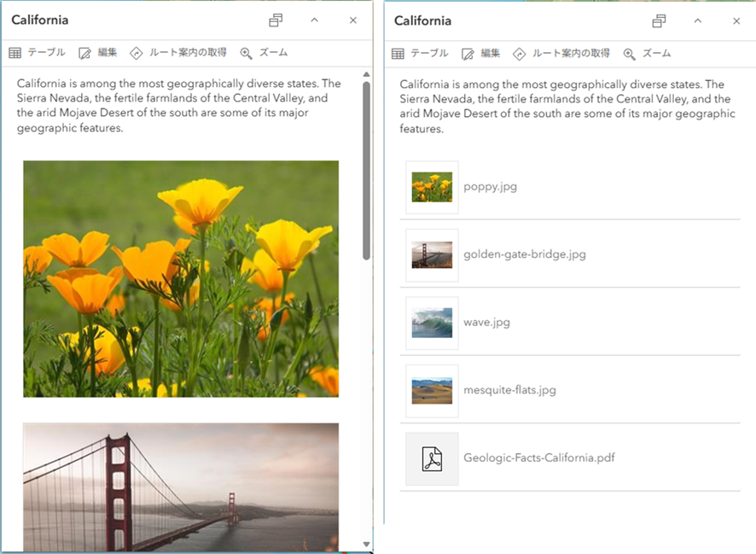Select ズーム text label in right popup

[656, 54]
